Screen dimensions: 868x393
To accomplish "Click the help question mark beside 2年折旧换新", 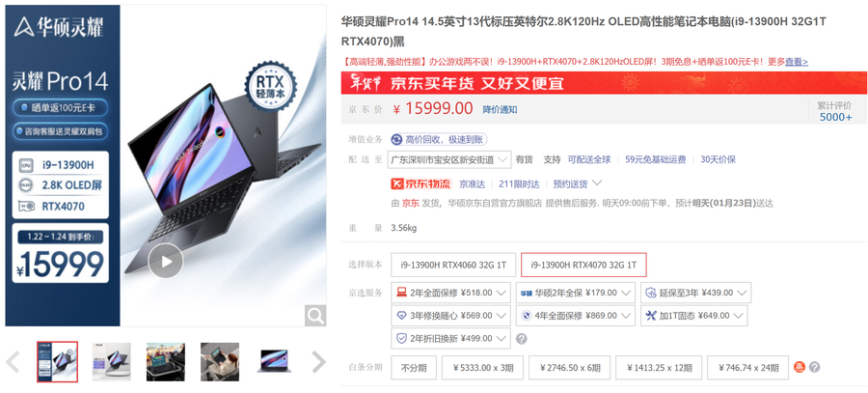I will [x=522, y=339].
